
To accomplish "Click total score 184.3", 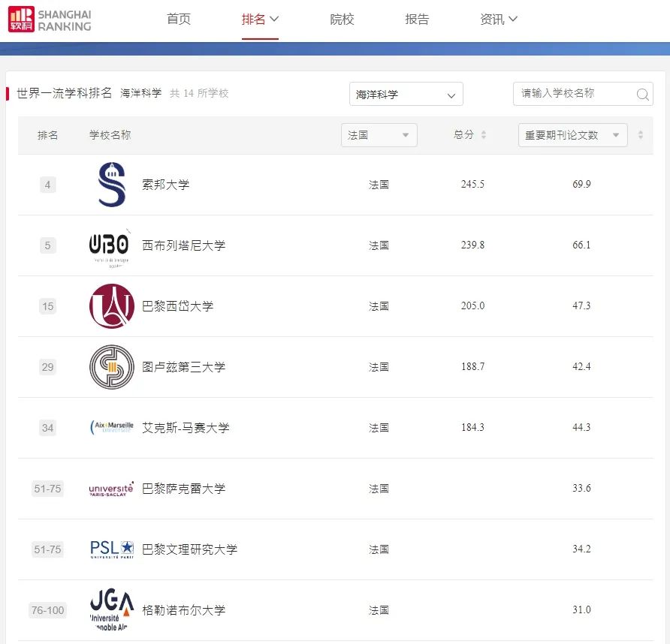I will (x=472, y=427).
